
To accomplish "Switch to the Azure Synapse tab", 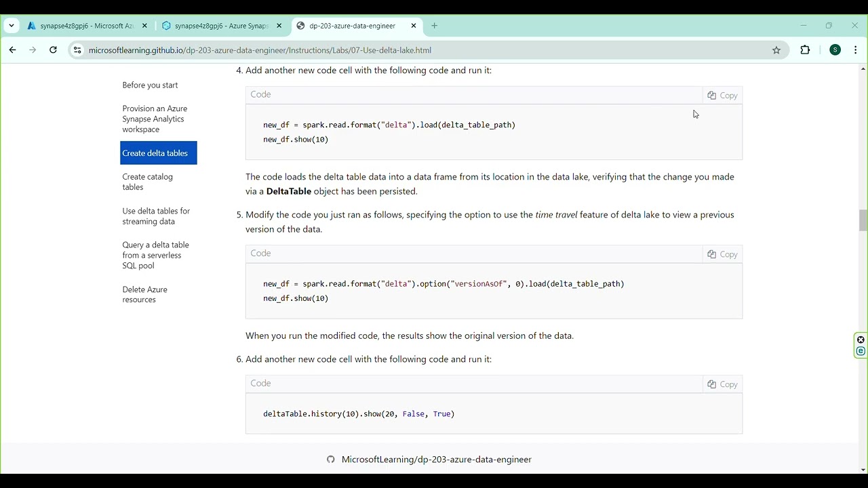I will (x=222, y=26).
